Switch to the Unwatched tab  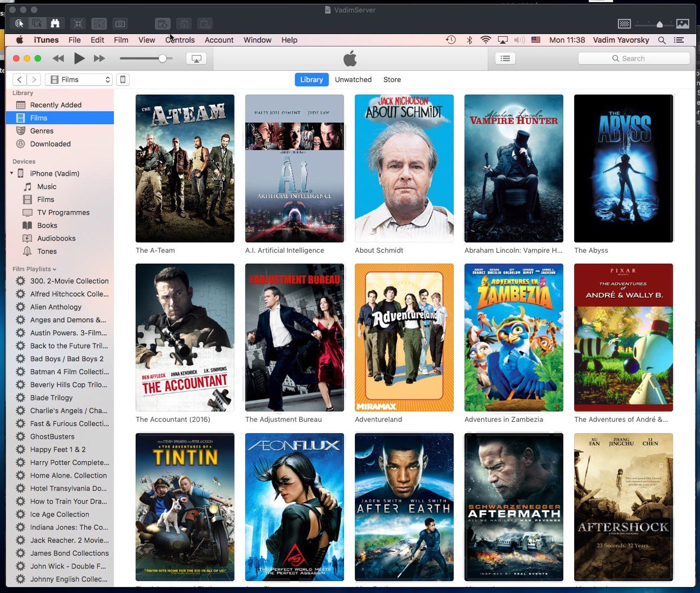[x=353, y=79]
